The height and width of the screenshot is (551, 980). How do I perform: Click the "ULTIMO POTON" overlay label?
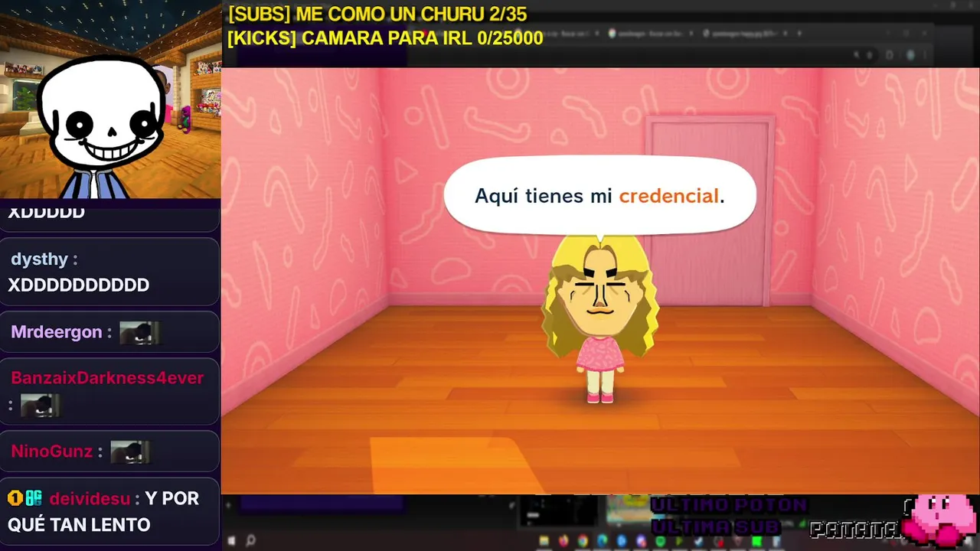click(729, 505)
